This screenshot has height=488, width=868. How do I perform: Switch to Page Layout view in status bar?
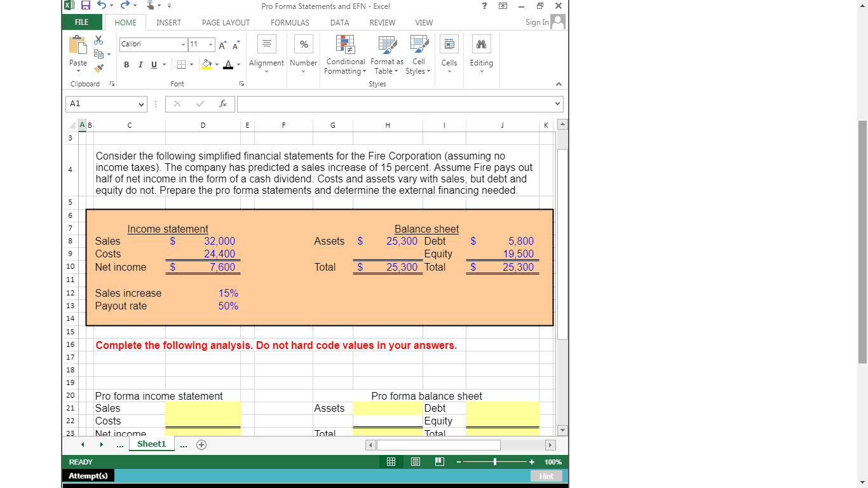pos(415,462)
